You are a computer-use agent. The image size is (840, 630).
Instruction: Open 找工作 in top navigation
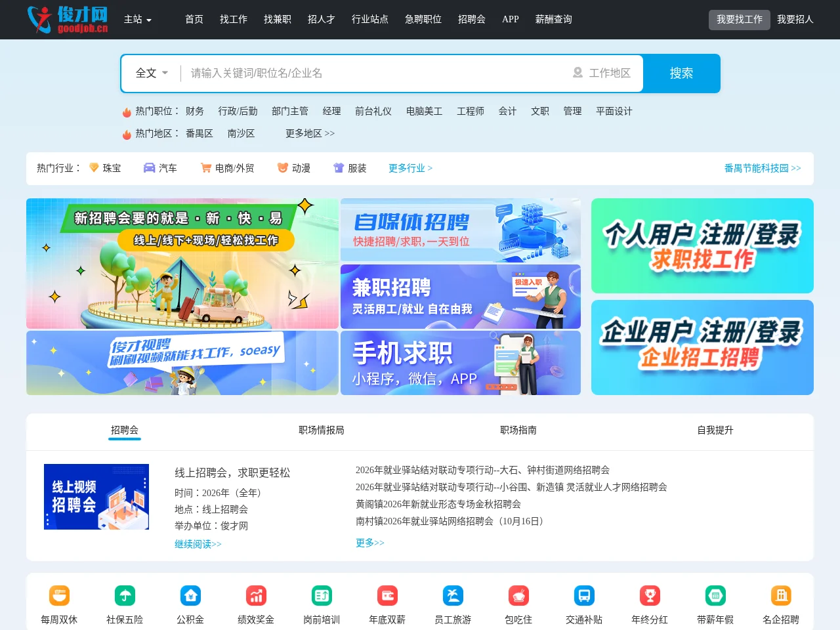(x=234, y=20)
